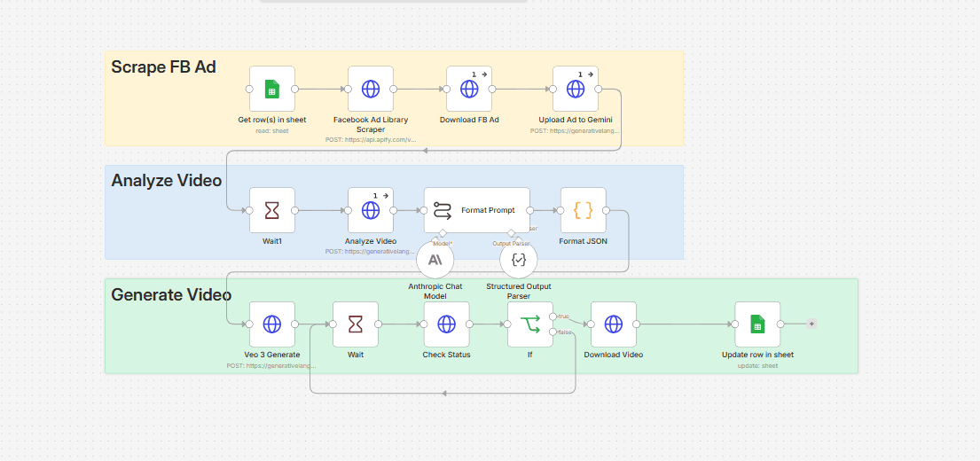Image resolution: width=980 pixels, height=461 pixels.
Task: Click the Check Status label
Action: [x=446, y=355]
